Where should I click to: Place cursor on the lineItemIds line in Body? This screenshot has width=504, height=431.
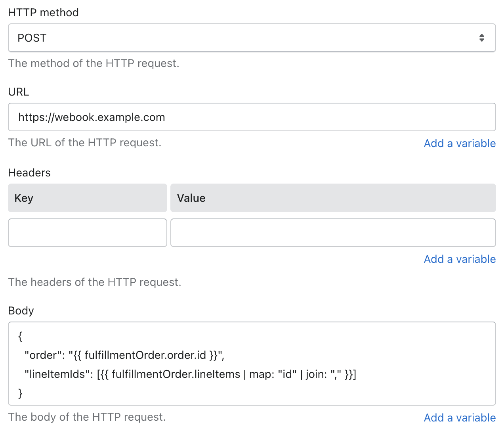click(x=190, y=374)
